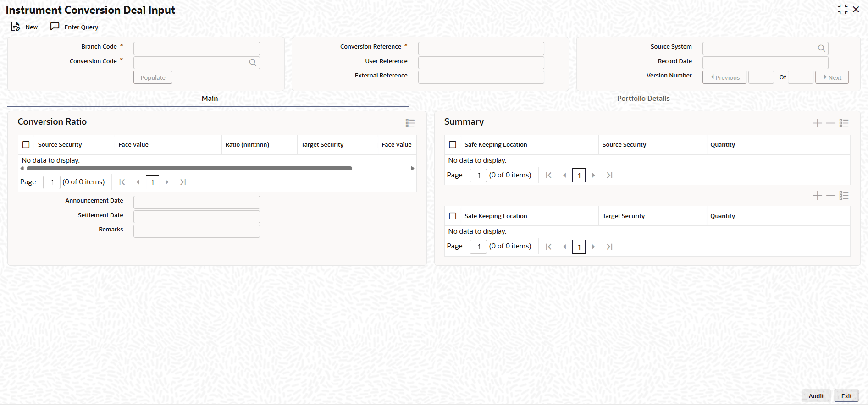This screenshot has height=406, width=868.
Task: Click the Conversion Ratio horizontal scrollbar
Action: pos(189,169)
